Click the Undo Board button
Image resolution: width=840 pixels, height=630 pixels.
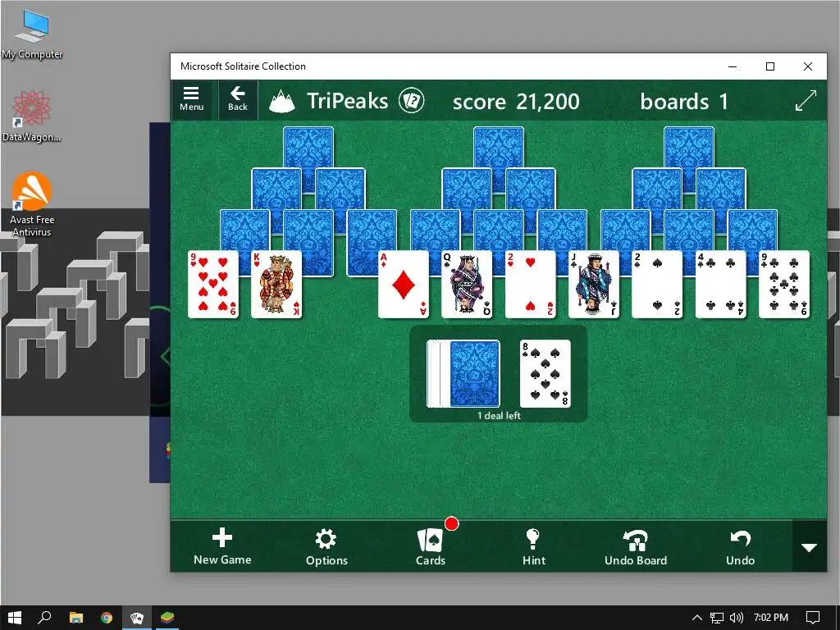tap(636, 547)
